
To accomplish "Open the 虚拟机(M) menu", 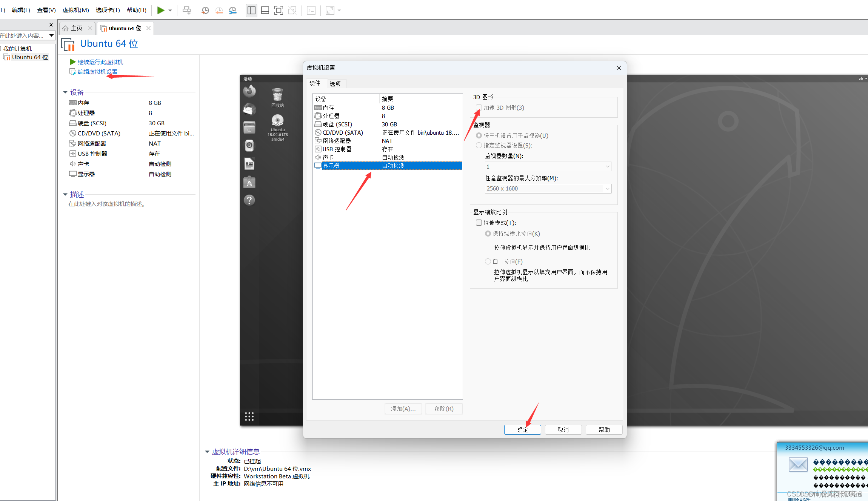I will (x=75, y=10).
